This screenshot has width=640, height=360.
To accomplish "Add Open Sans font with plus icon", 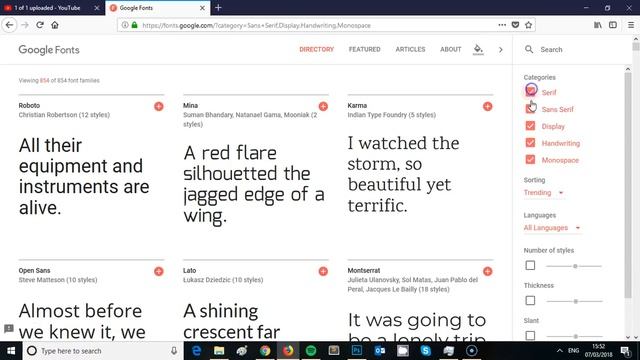I will [159, 271].
